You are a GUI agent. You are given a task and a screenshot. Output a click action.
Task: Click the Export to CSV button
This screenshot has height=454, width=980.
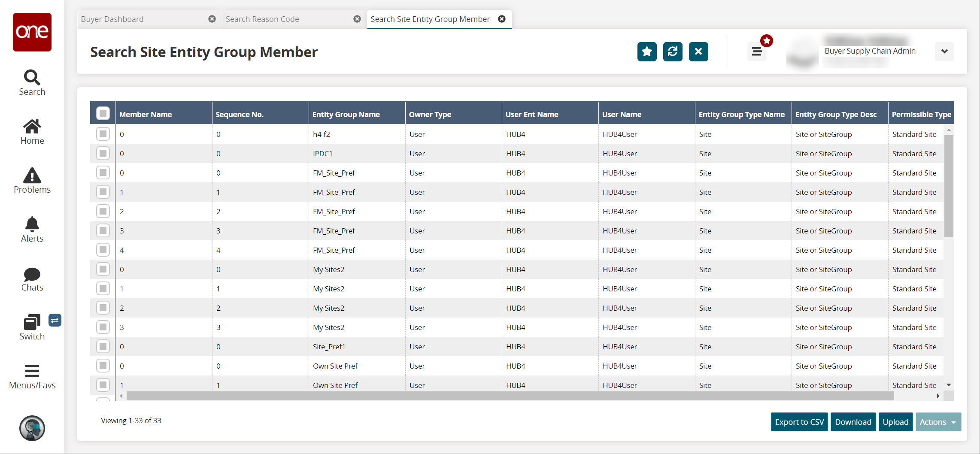pos(799,422)
